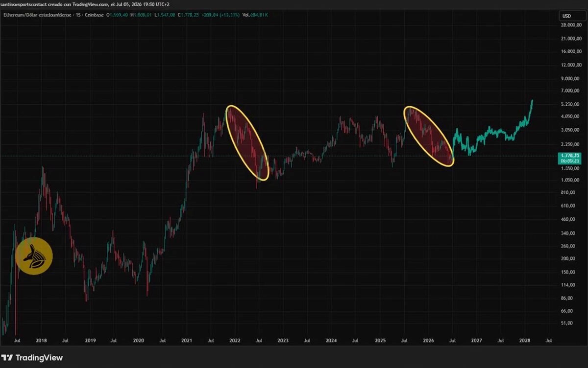Click the 2027 label on the time axis

tap(476, 340)
